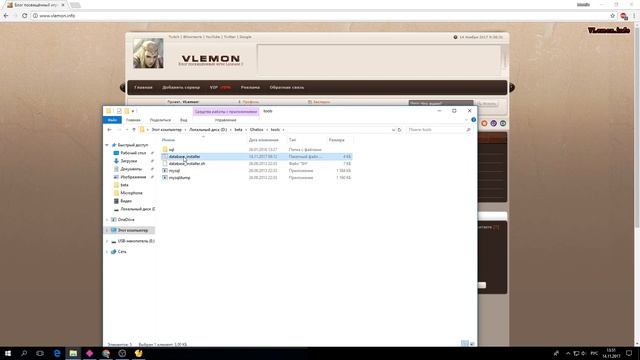The image size is (640, 360).
Task: Sort files by Date modified column
Action: pos(264,140)
